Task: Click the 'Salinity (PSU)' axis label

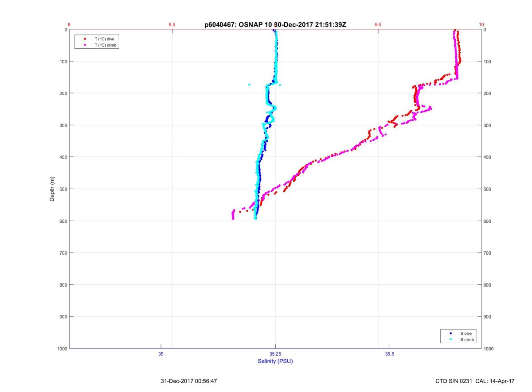Action: pos(275,361)
